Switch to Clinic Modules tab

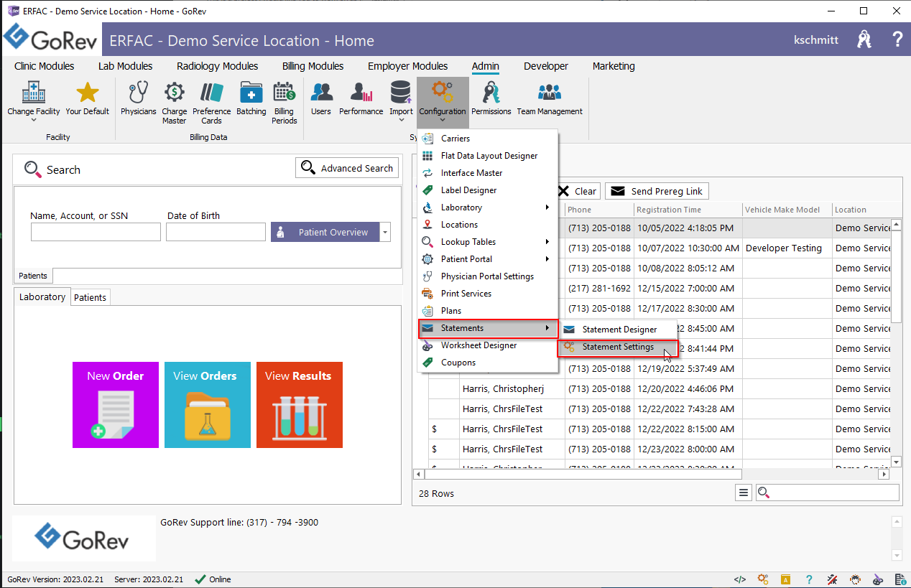(x=45, y=66)
